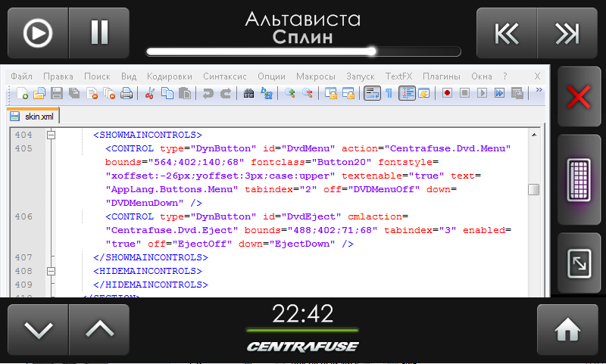The height and width of the screenshot is (364, 606).
Task: Click the print icon in toolbar
Action: 127,94
